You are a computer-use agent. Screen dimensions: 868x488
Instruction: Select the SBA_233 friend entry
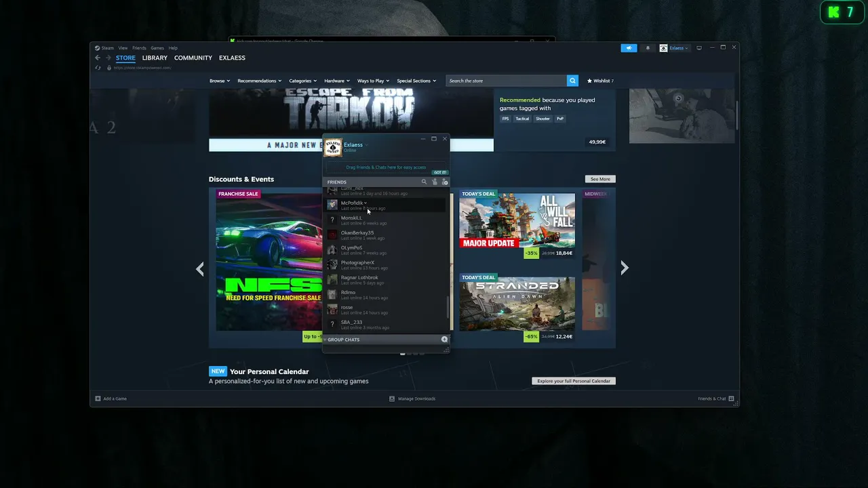pyautogui.click(x=385, y=324)
